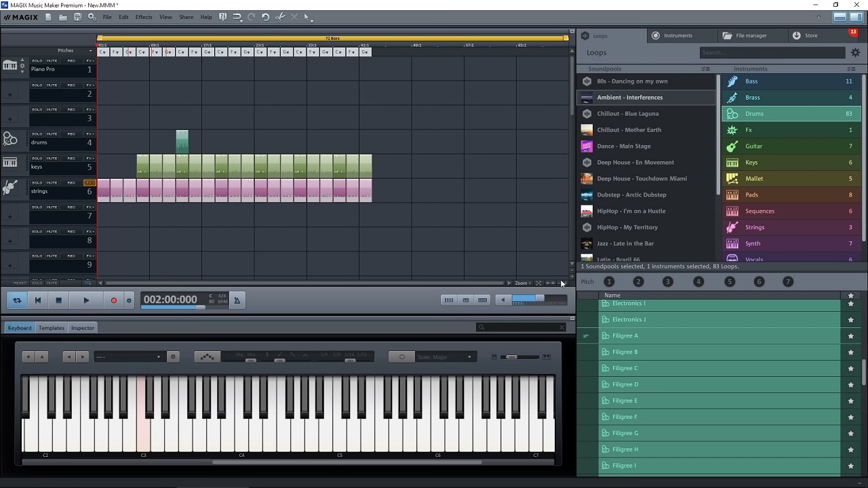The height and width of the screenshot is (488, 868).
Task: Open the Effects menu
Action: tap(144, 17)
